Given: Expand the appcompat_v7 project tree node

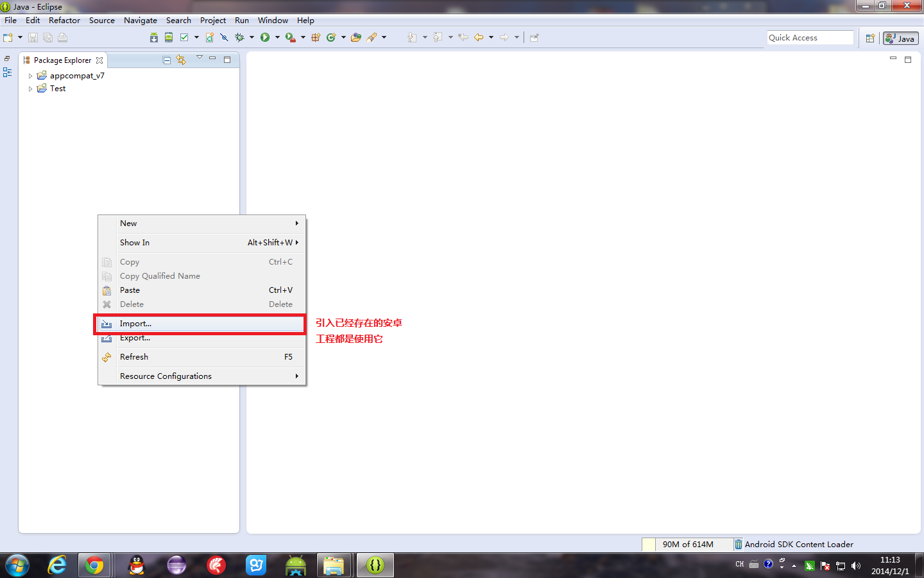Looking at the screenshot, I should click(30, 76).
